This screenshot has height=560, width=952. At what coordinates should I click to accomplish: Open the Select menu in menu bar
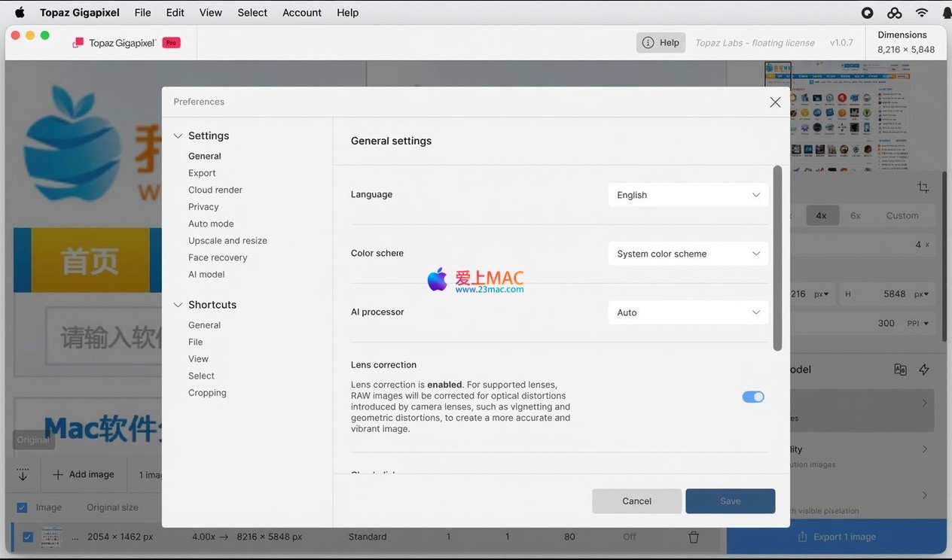pos(252,13)
